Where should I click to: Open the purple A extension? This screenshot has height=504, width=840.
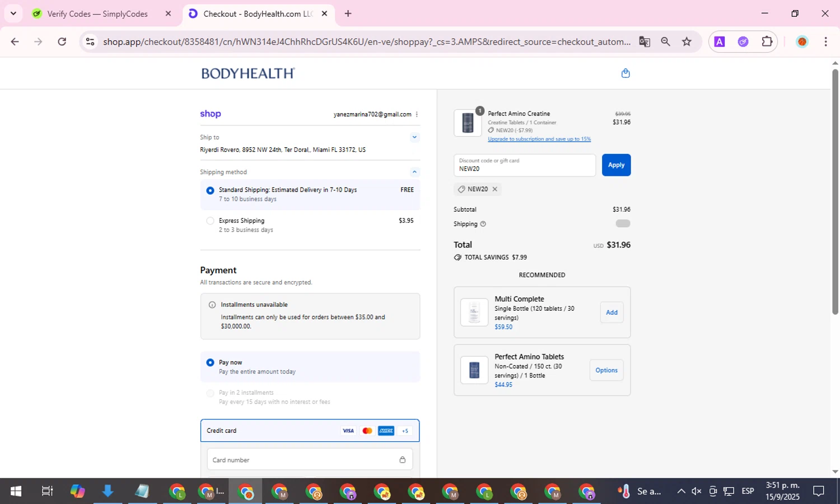click(x=720, y=41)
